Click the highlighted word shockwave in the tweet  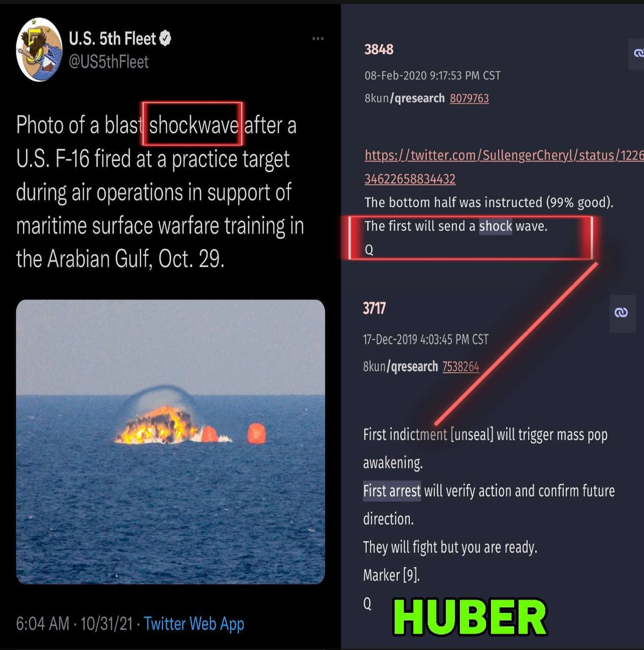click(x=194, y=125)
